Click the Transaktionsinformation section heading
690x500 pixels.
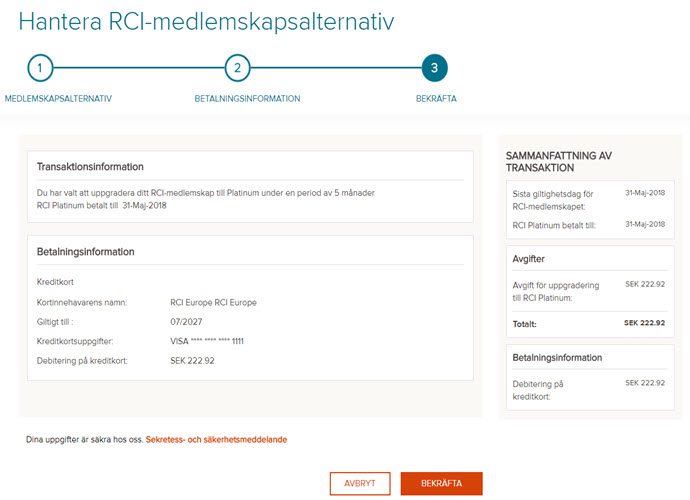90,167
